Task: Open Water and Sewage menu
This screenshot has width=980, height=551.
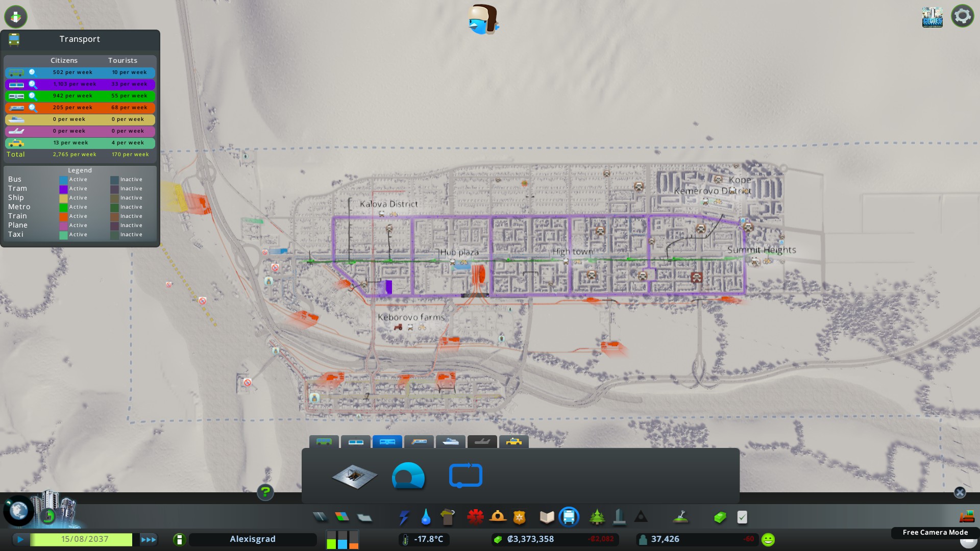Action: (x=426, y=517)
